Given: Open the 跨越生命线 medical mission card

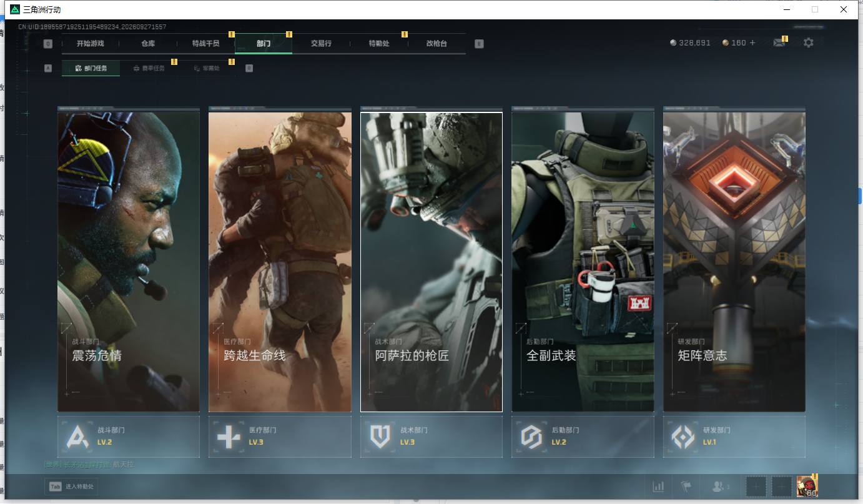Looking at the screenshot, I should (280, 262).
